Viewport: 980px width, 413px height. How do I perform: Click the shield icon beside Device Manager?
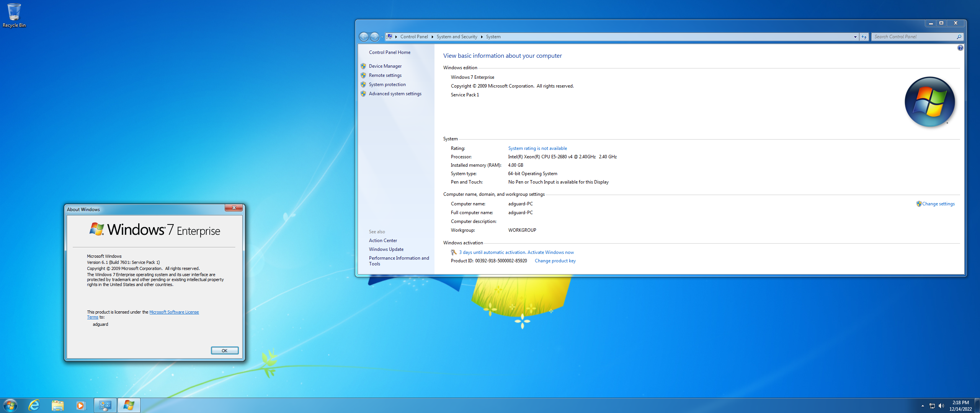click(363, 66)
